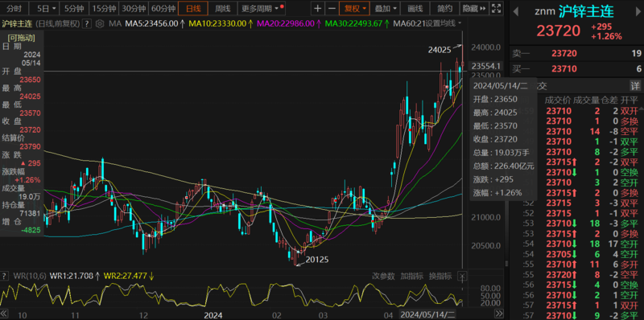Zoom in the chart with the plus icon
This screenshot has height=320, width=644.
317,8
